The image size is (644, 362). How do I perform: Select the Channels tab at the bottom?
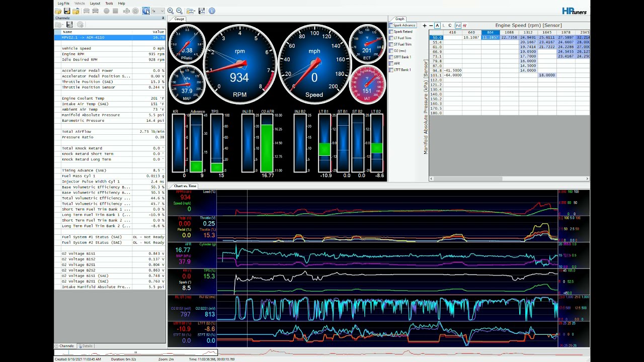(65, 346)
